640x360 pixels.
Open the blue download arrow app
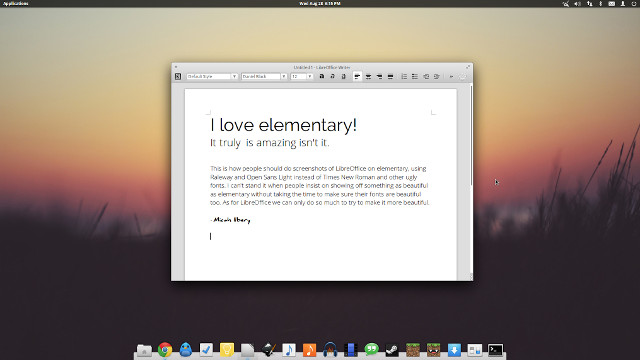[x=454, y=350]
